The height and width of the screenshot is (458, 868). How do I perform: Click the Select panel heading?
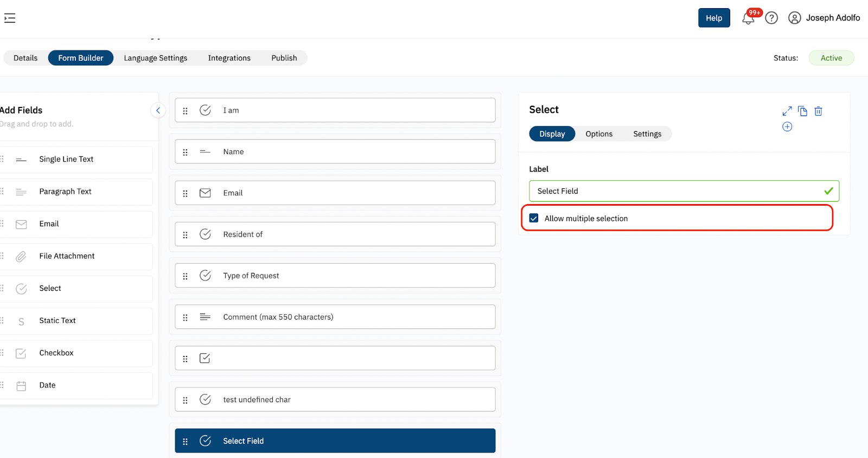click(x=544, y=110)
